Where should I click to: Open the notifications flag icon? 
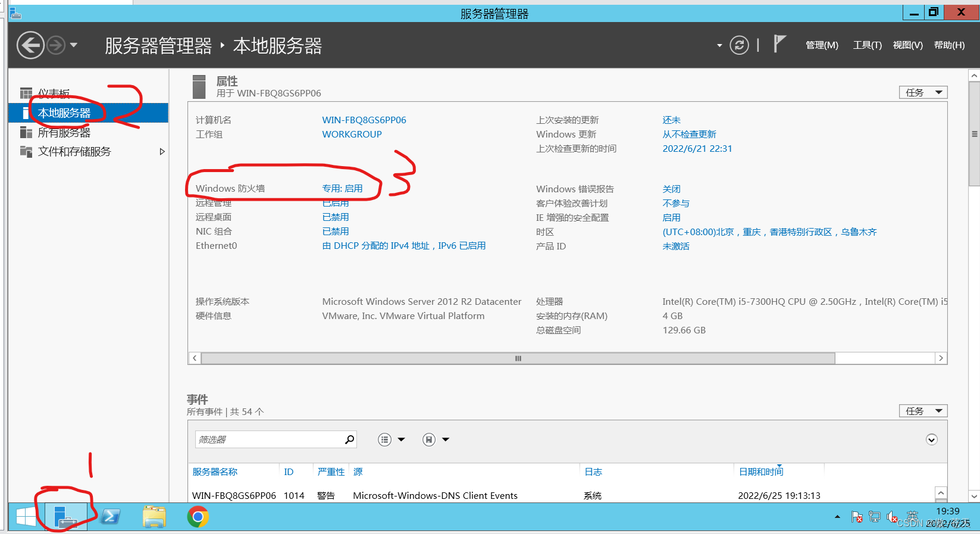(779, 44)
